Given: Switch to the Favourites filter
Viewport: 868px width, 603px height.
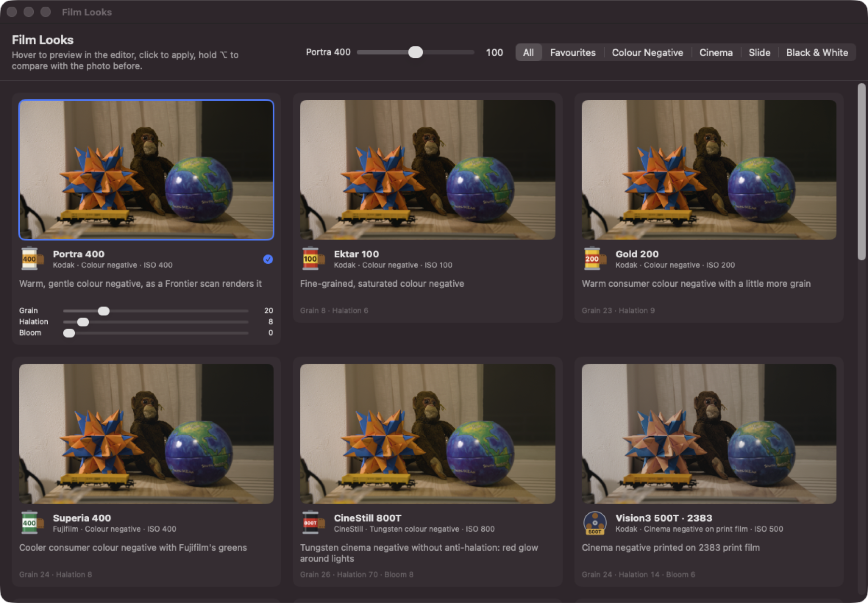Looking at the screenshot, I should tap(572, 53).
